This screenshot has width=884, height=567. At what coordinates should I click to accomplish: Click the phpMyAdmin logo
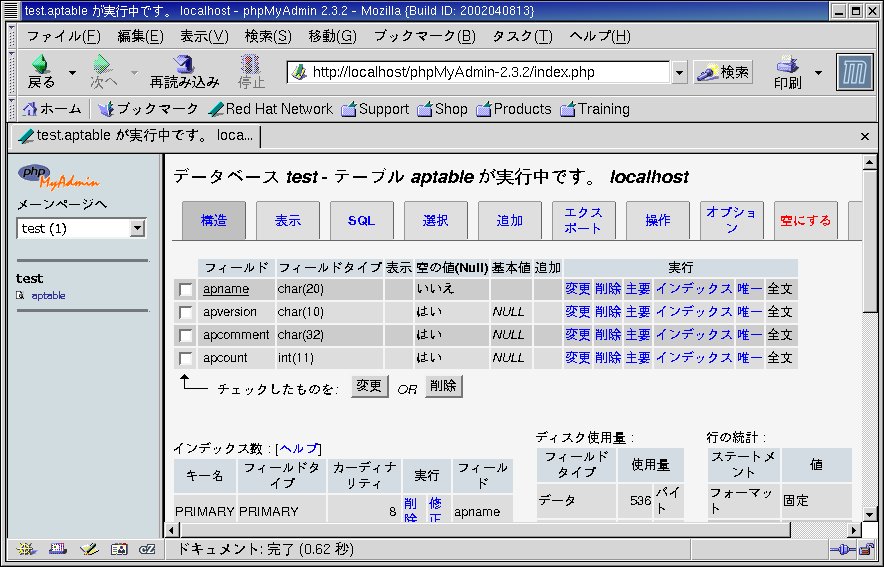click(x=58, y=177)
